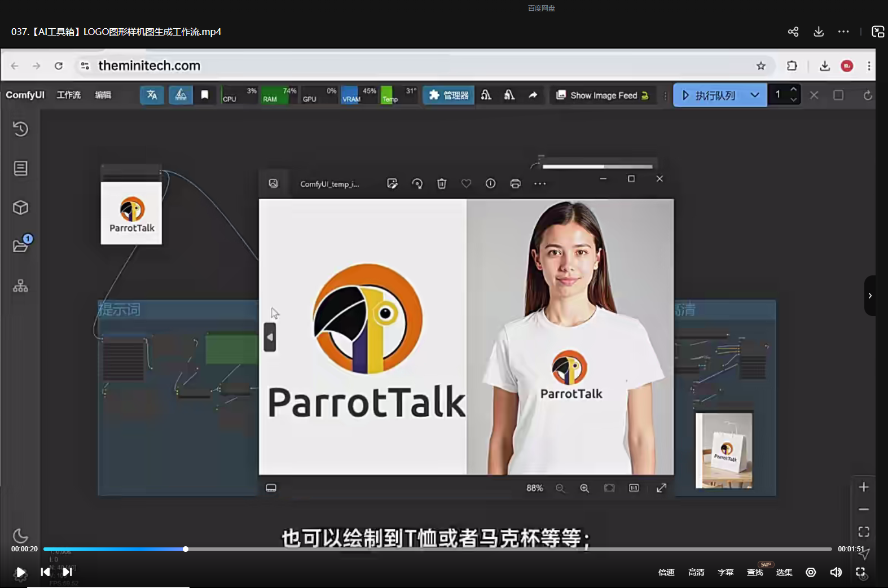Open the 选集 episode list
Image resolution: width=888 pixels, height=588 pixels.
[x=784, y=572]
